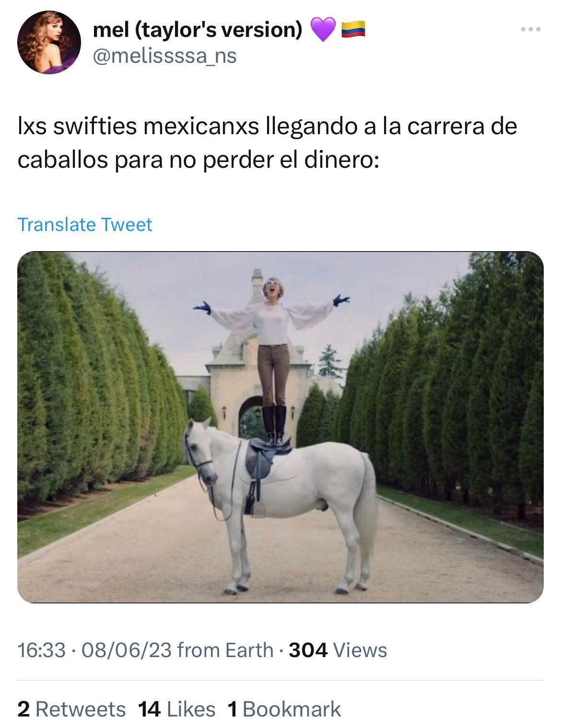View the 2 Retweets list
The width and height of the screenshot is (561, 728).
71,709
